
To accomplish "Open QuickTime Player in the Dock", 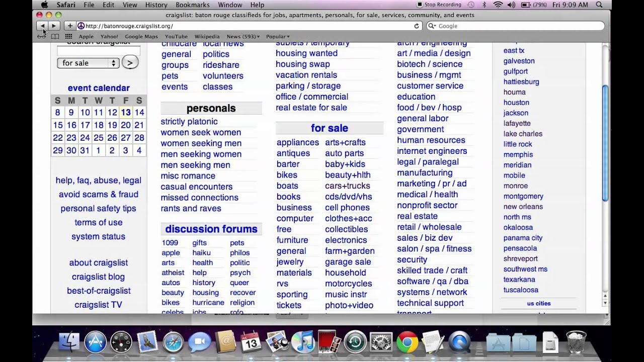I will (x=459, y=342).
